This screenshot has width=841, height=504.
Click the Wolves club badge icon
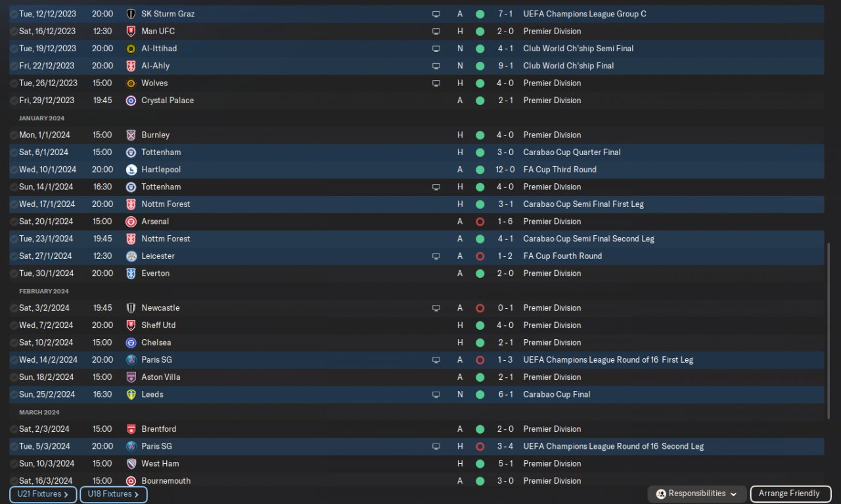tap(131, 83)
